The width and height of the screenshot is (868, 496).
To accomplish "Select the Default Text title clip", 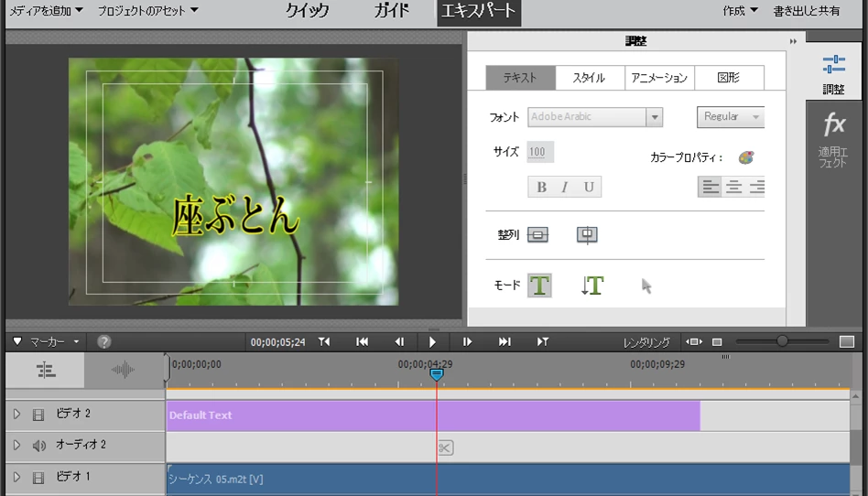I will coord(433,415).
